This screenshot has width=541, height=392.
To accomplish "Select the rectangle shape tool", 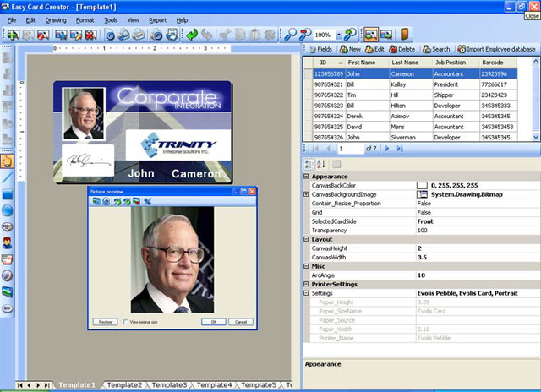I will pos(7,193).
